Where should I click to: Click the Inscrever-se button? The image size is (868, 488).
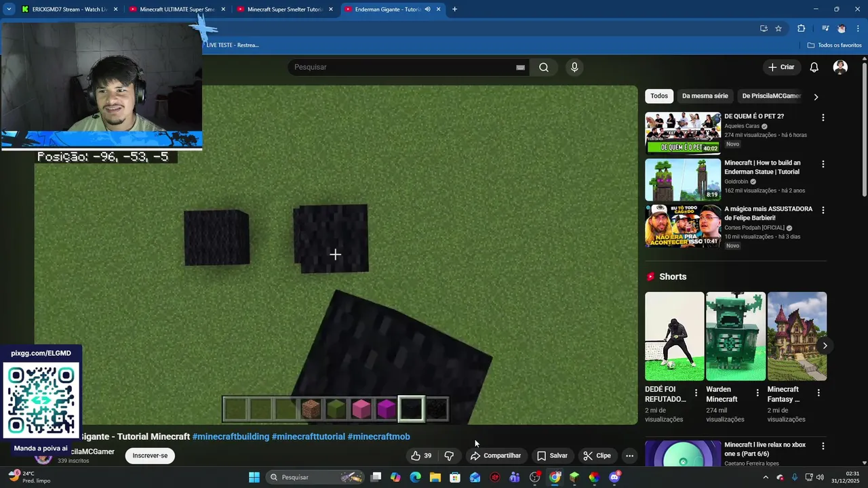[150, 455]
